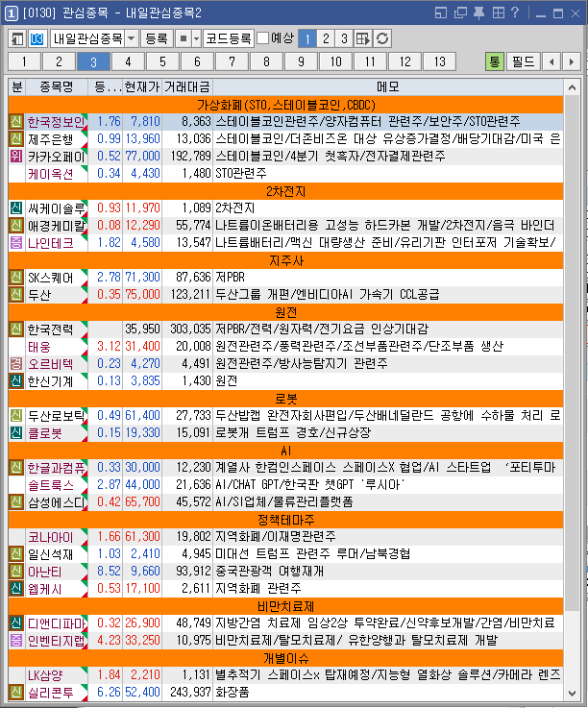Click the 종목명 column header

coord(57,86)
